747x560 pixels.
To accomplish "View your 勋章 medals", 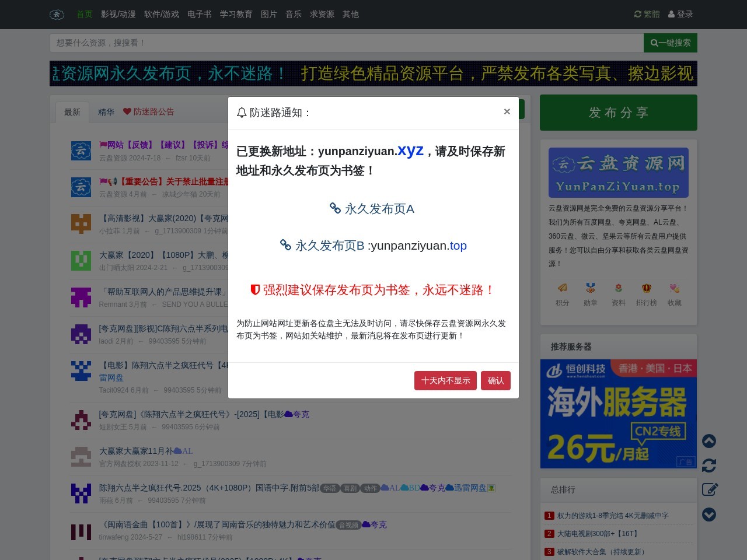I will (x=590, y=293).
